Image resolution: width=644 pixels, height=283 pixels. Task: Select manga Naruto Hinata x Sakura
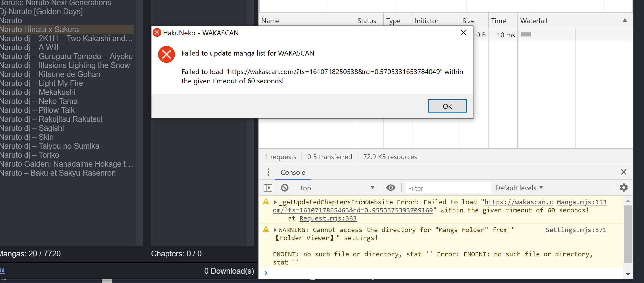[67, 30]
